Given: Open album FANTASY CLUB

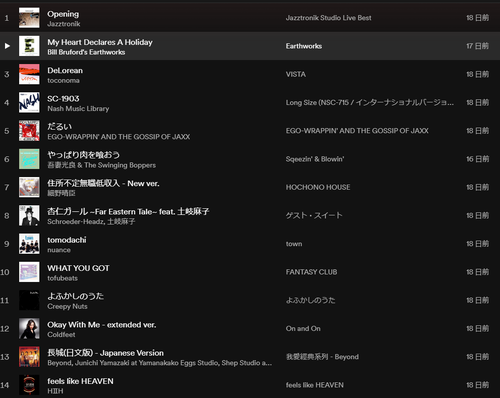Looking at the screenshot, I should [x=311, y=272].
